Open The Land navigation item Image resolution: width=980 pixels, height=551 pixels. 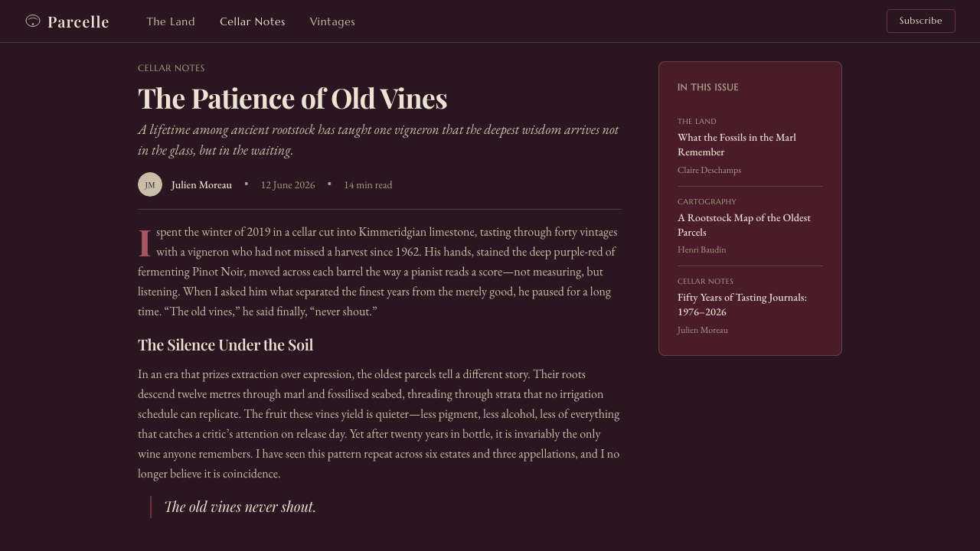pos(171,21)
